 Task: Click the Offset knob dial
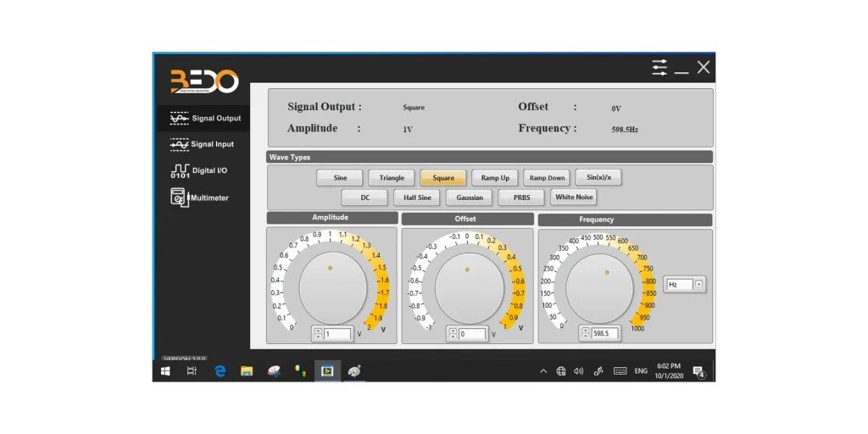pyautogui.click(x=470, y=288)
